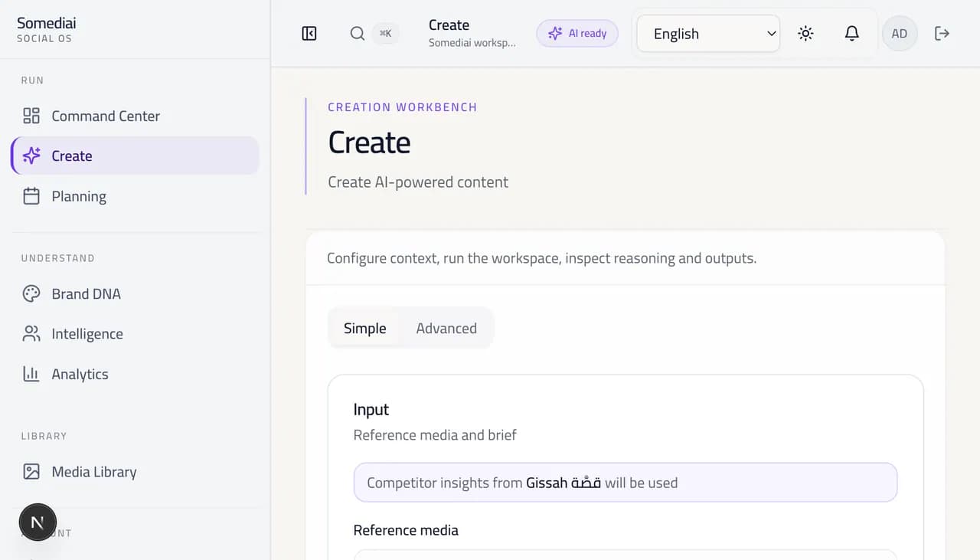Collapse the sidebar with the panel icon
980x560 pixels.
pos(309,33)
